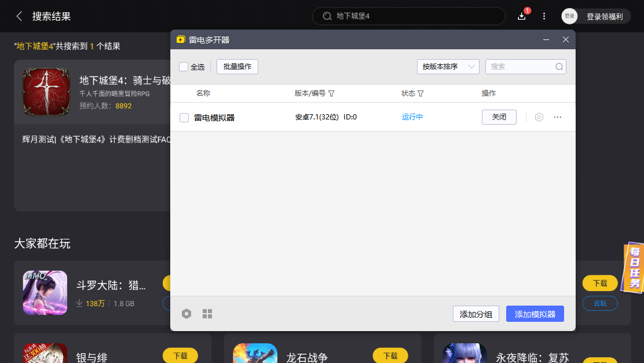Open the more options dots in 雷电模拟器 row
644x363 pixels.
(557, 117)
